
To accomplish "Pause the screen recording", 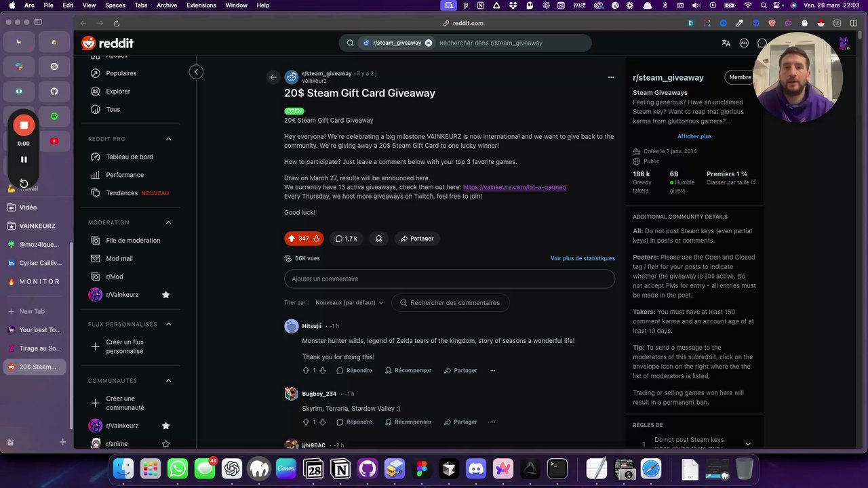I will 24,160.
